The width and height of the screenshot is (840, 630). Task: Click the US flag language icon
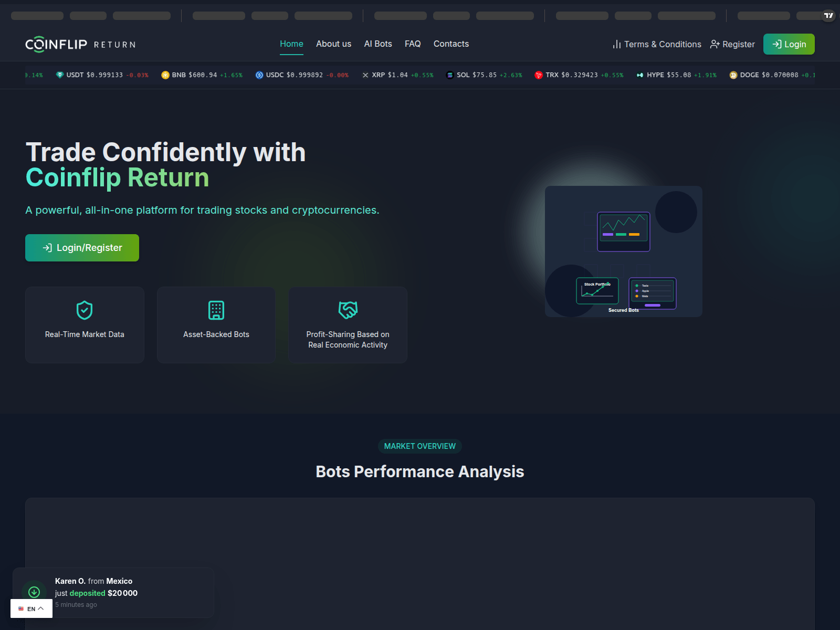21,609
